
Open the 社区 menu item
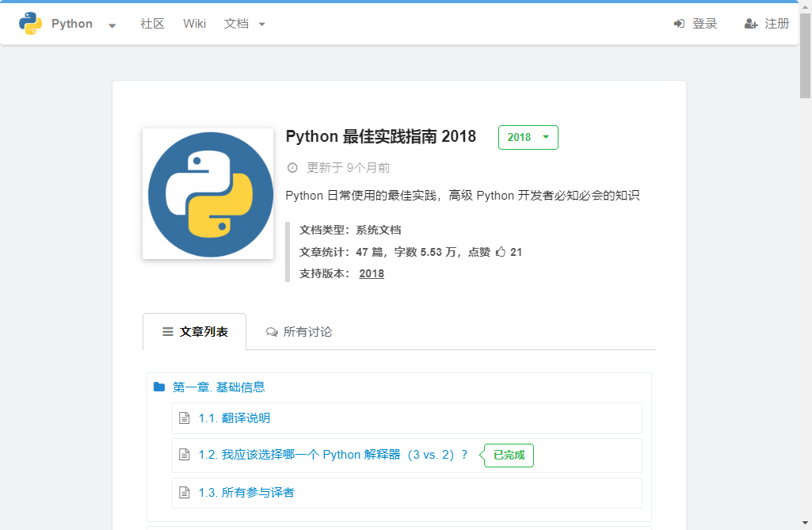[x=152, y=24]
